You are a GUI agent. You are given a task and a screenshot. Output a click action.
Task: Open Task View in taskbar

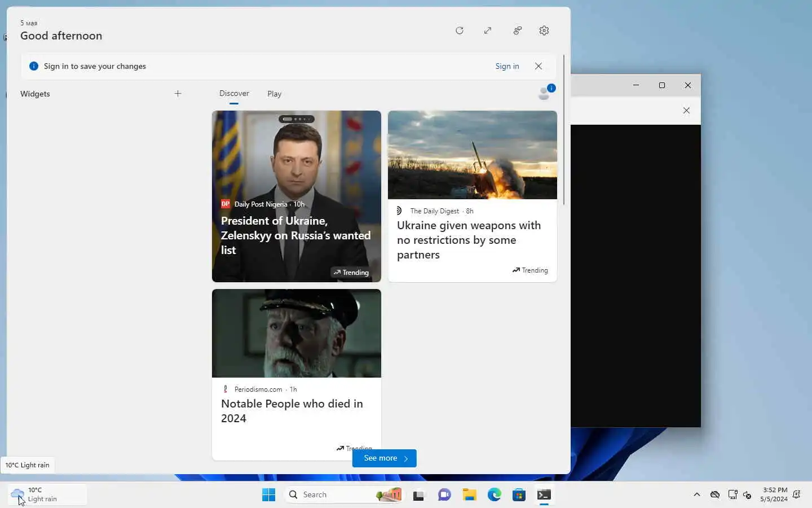pos(418,495)
